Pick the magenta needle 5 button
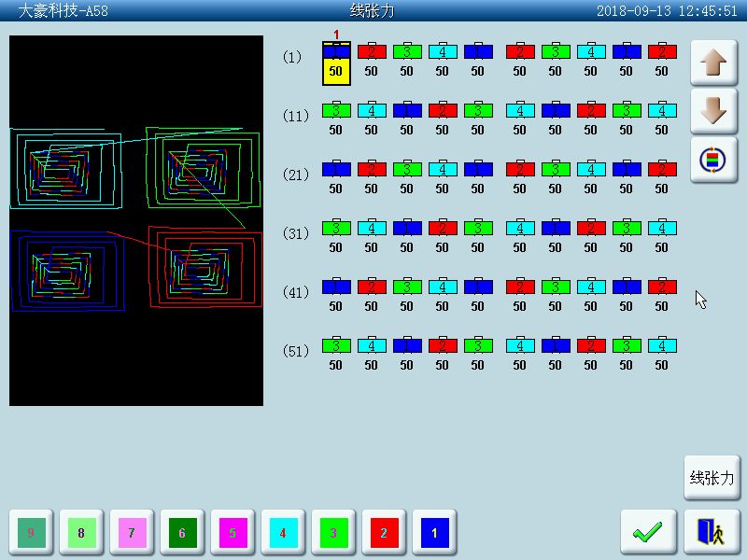 click(x=233, y=533)
